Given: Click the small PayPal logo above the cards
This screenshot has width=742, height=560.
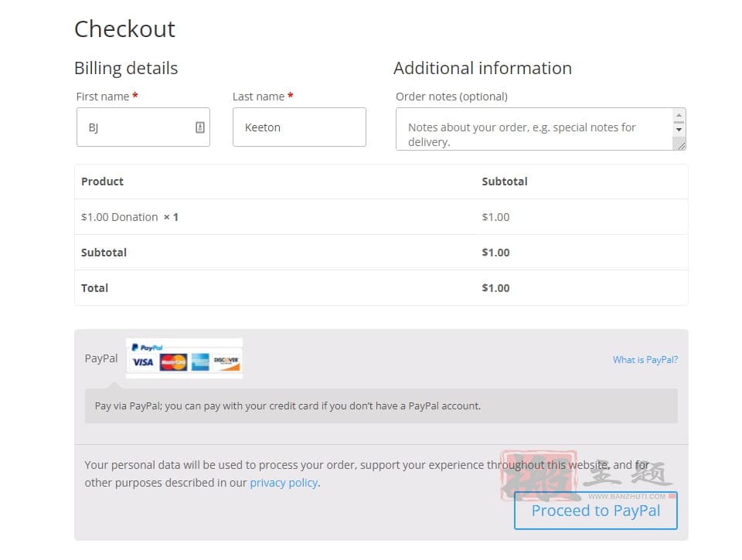Looking at the screenshot, I should (x=147, y=347).
